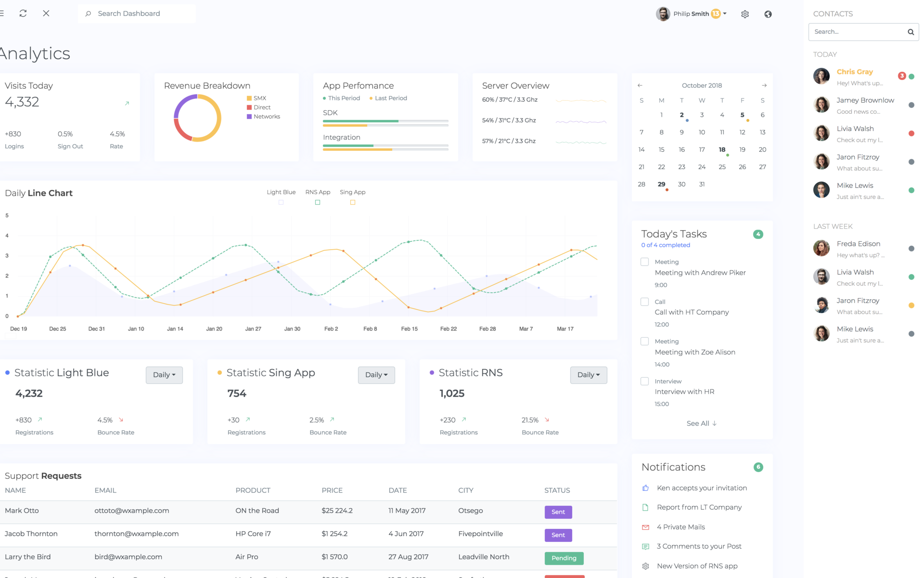Open Philip Smith user dropdown caret

(725, 13)
